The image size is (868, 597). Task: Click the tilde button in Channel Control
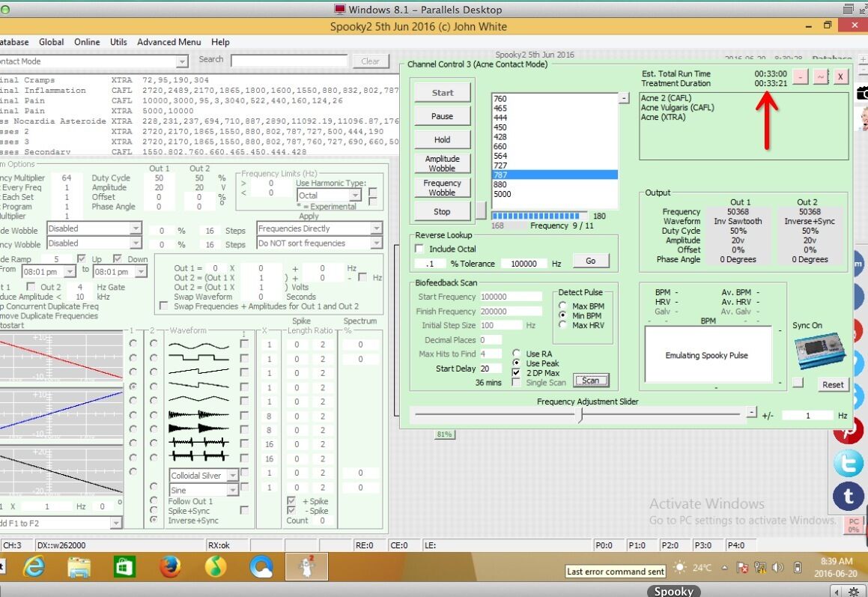820,77
